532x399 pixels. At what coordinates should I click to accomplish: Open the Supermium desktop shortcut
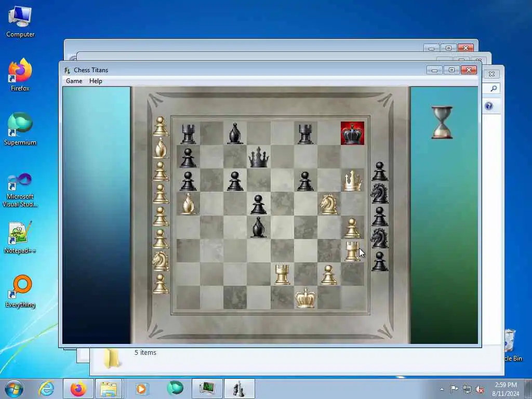click(x=20, y=129)
